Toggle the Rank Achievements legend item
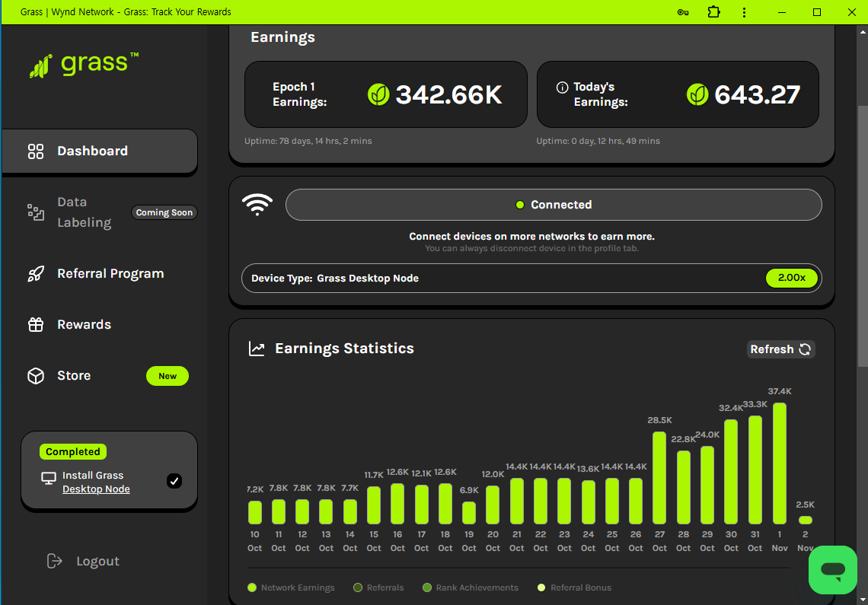The height and width of the screenshot is (605, 868). pyautogui.click(x=471, y=587)
